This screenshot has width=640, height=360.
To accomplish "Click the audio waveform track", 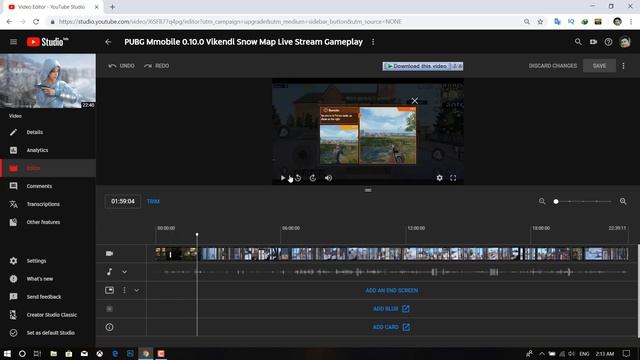I will pos(391,272).
